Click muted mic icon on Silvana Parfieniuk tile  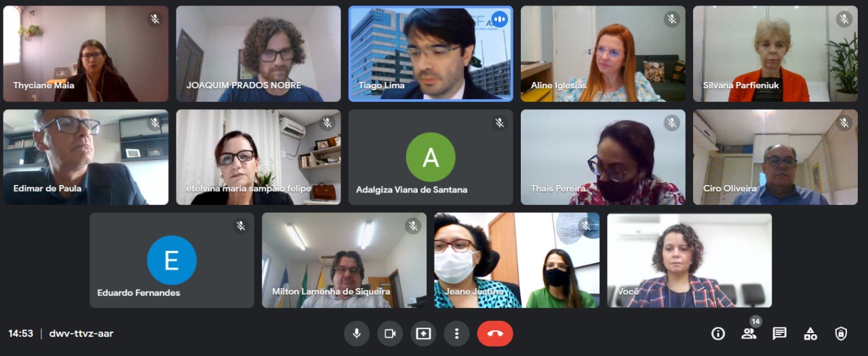coord(844,19)
